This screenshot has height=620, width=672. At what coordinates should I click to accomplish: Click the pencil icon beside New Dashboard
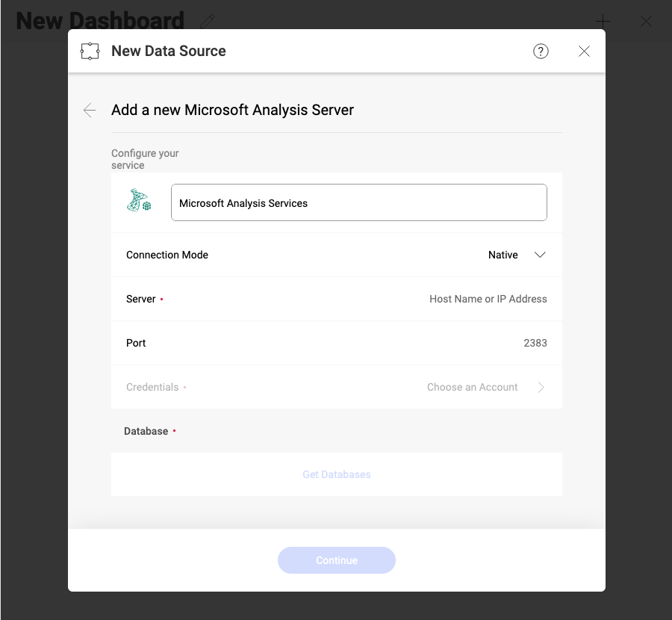click(208, 21)
